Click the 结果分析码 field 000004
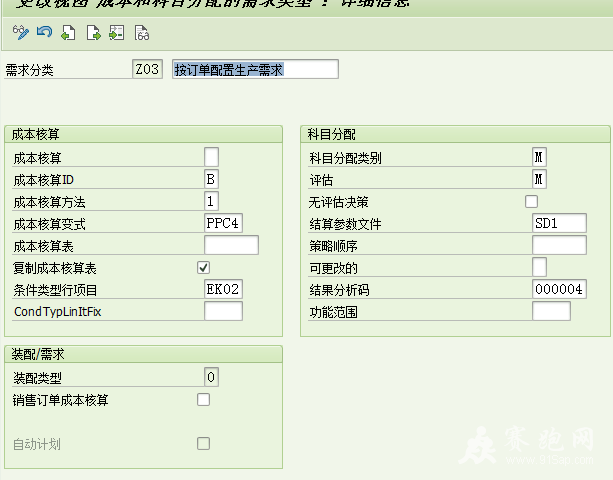Image resolution: width=613 pixels, height=480 pixels. pos(559,289)
